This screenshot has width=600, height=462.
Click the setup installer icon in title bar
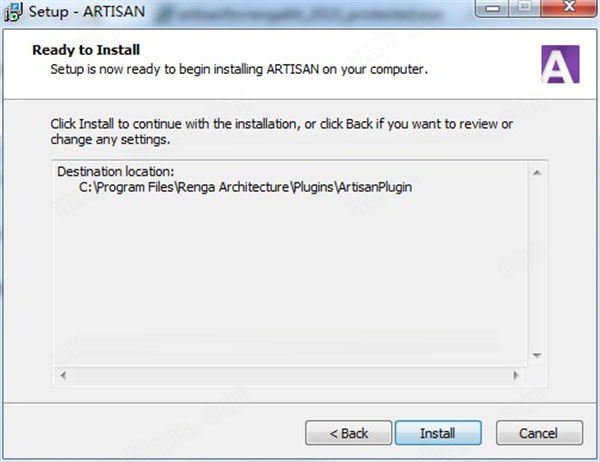[13, 12]
